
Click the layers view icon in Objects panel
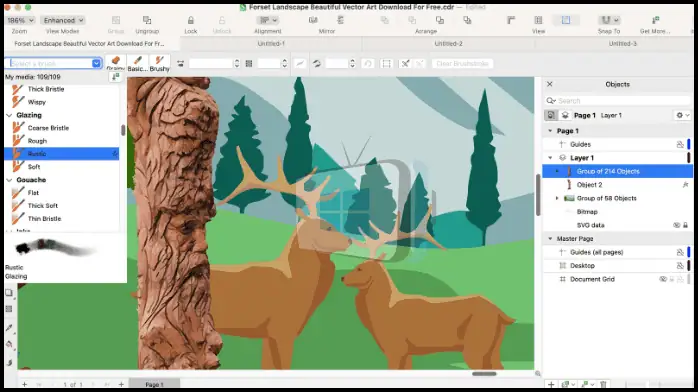tap(565, 115)
